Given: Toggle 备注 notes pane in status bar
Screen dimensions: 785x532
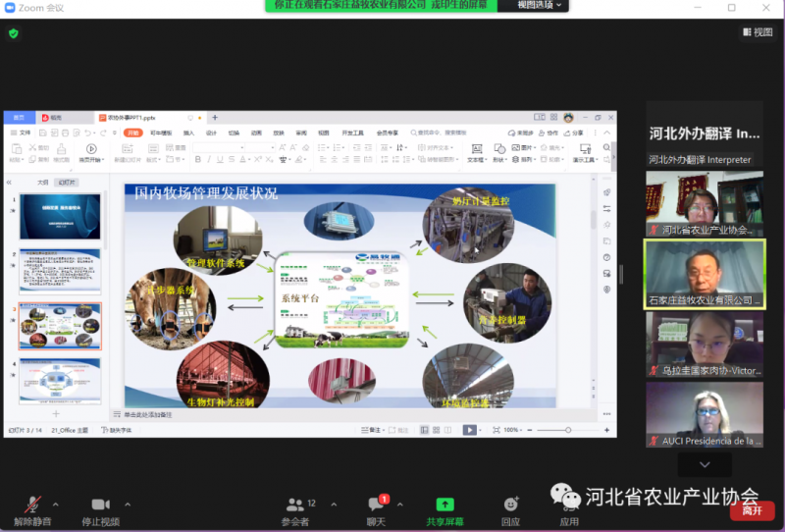Looking at the screenshot, I should tap(371, 430).
